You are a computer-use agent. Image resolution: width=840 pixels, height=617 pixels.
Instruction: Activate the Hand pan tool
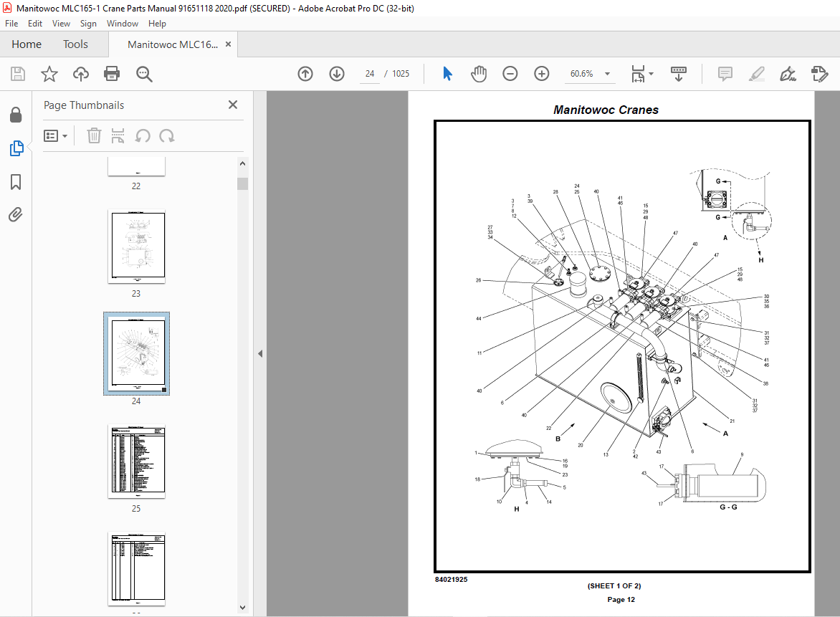[478, 74]
